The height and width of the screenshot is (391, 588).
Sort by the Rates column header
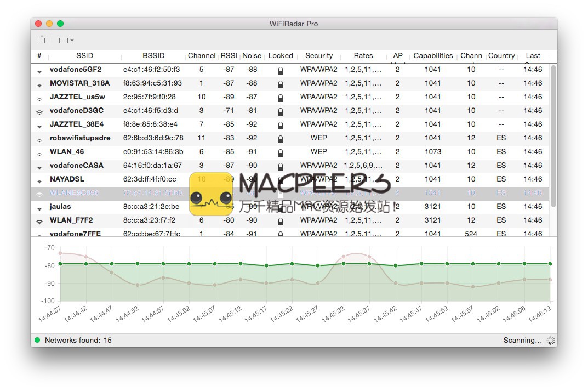pyautogui.click(x=363, y=55)
